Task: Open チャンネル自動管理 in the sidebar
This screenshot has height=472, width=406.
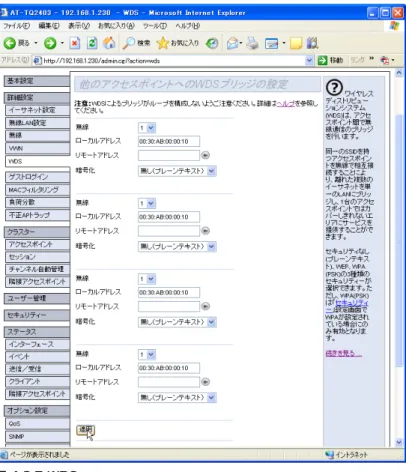Action: [x=37, y=269]
